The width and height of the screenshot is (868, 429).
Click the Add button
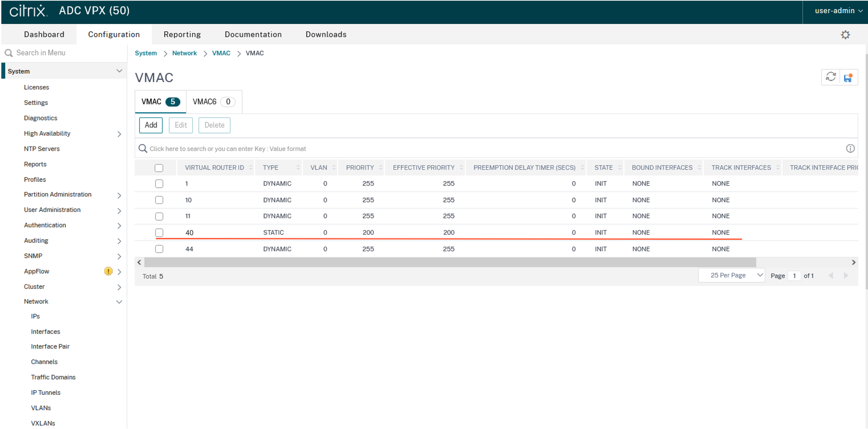150,125
